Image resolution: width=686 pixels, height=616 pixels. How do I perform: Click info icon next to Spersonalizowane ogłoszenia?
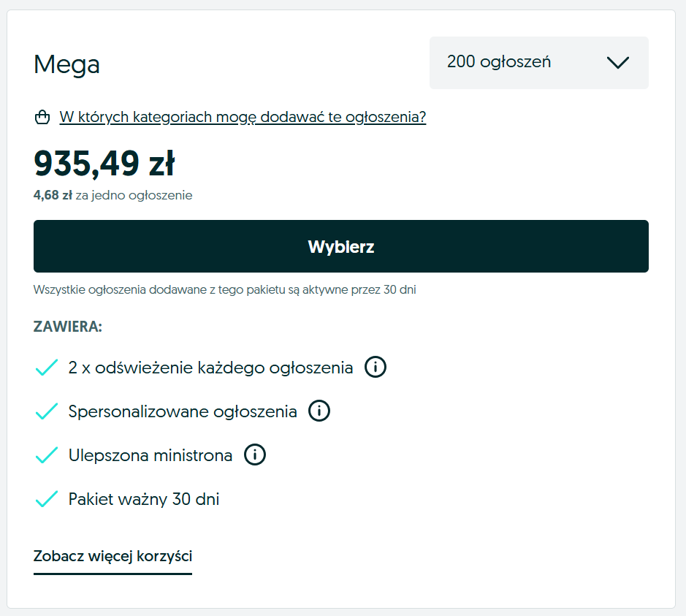click(x=319, y=411)
